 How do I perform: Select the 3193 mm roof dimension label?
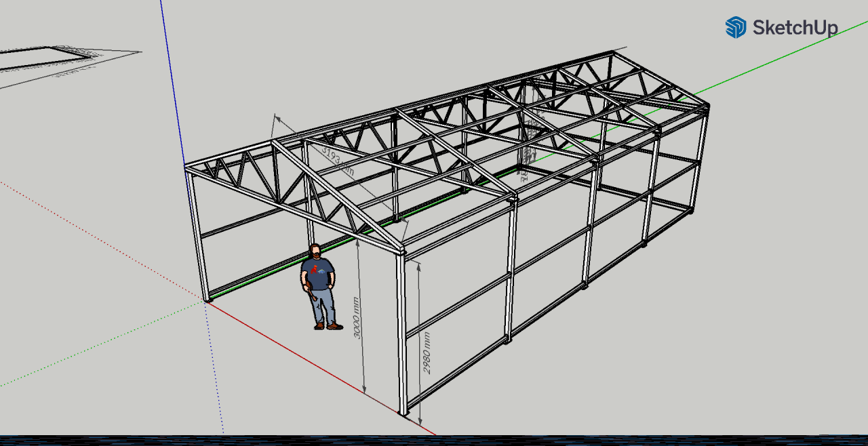coord(337,160)
